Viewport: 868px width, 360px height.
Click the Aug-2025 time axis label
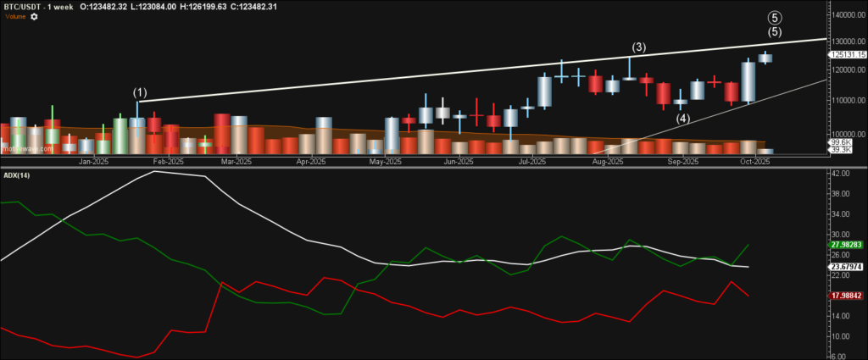point(608,162)
